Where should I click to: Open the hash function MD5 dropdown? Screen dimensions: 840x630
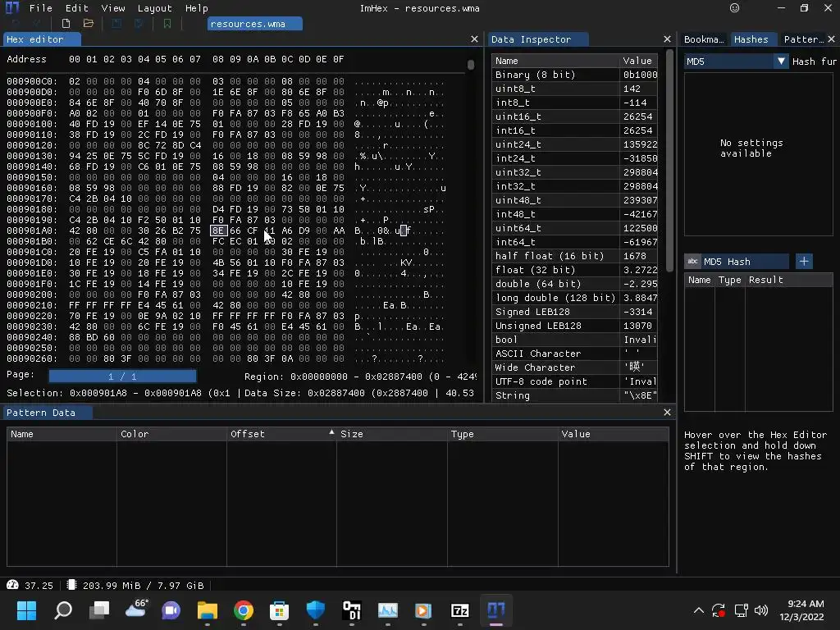736,62
